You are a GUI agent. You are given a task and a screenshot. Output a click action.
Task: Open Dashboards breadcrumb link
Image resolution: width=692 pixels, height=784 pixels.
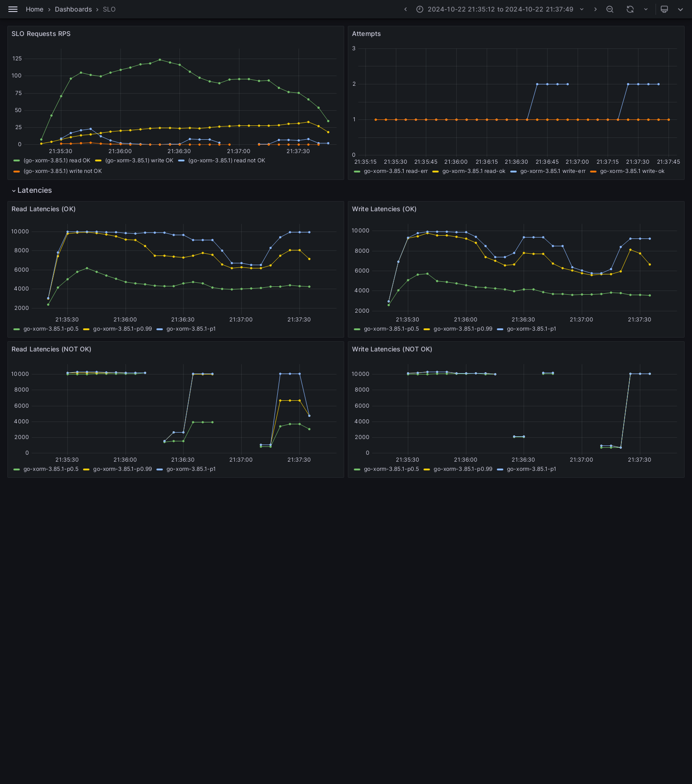coord(73,9)
